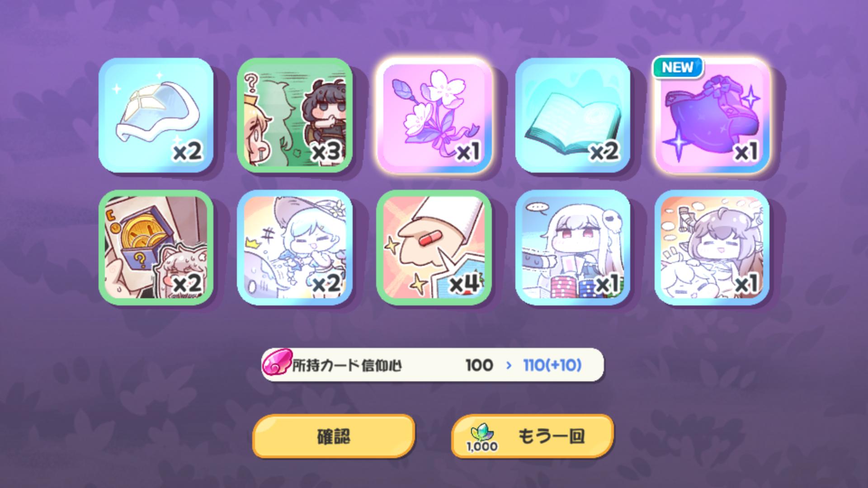Click the 所持カード信仰心 faith points bar
The width and height of the screenshot is (868, 488).
pos(433,365)
